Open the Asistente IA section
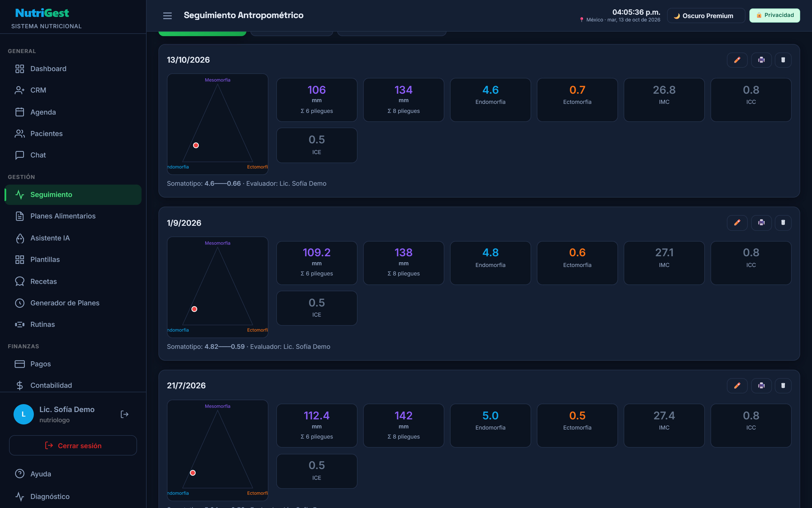The image size is (812, 508). tap(73, 238)
